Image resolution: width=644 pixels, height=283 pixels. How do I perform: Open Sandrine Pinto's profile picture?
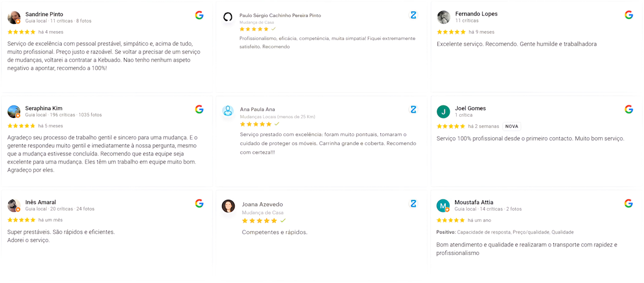pos(14,18)
